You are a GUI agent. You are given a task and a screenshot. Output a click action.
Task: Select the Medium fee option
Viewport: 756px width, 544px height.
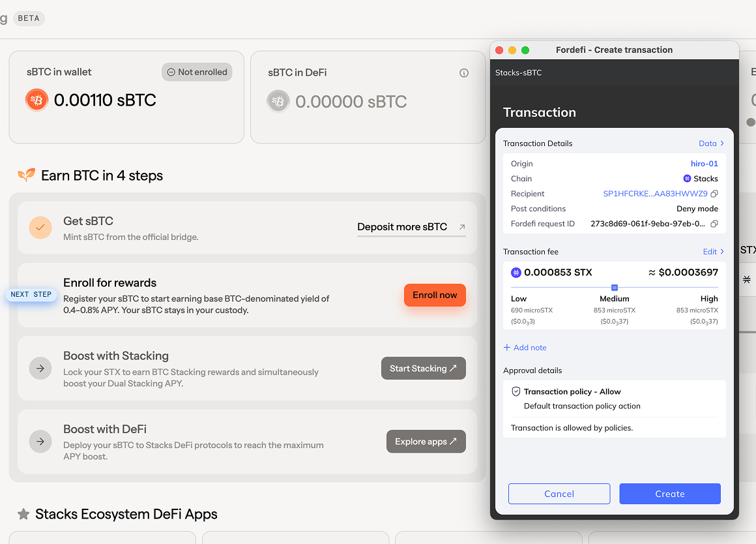614,299
